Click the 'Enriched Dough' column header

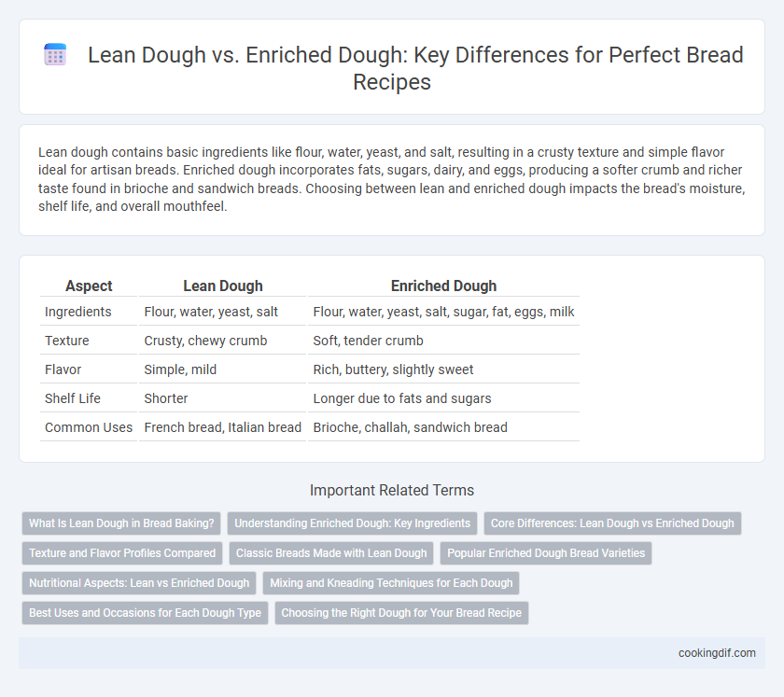coord(443,286)
